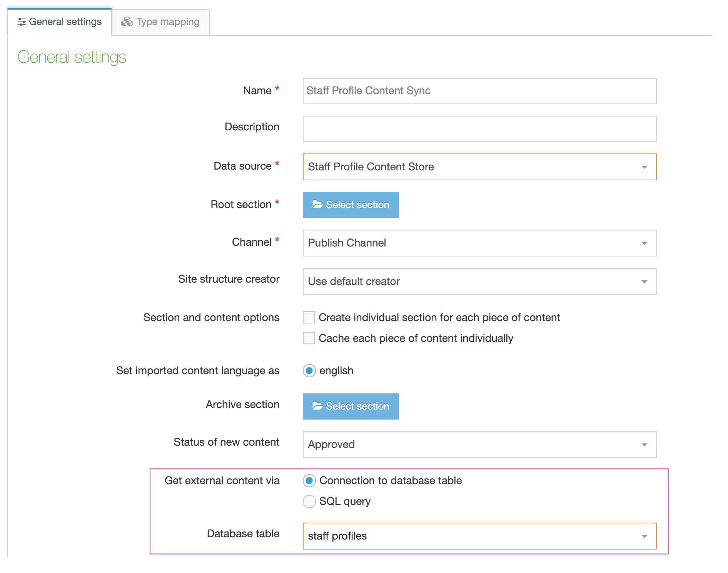Select Connection to database table option
Screen dimensions: 728x573
tap(309, 481)
